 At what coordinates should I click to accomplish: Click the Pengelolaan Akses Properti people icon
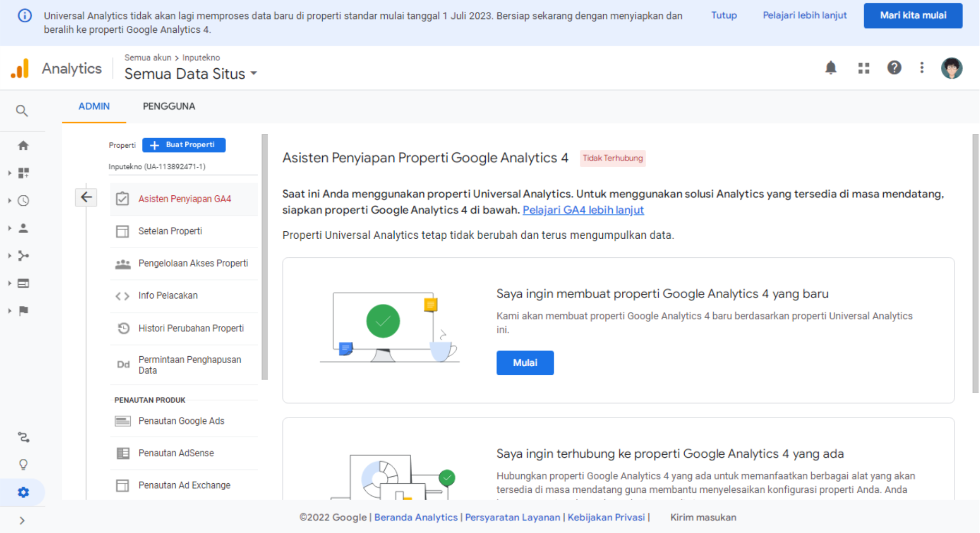click(123, 264)
